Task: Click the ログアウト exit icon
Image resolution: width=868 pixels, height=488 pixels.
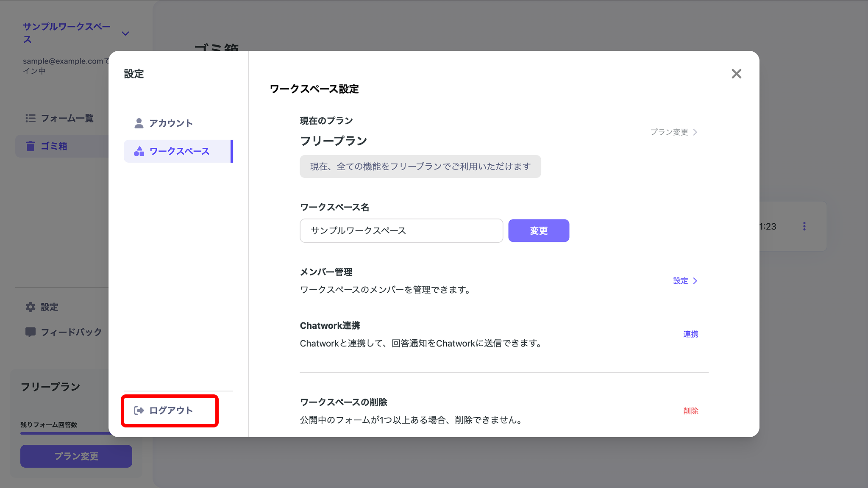Action: point(138,410)
